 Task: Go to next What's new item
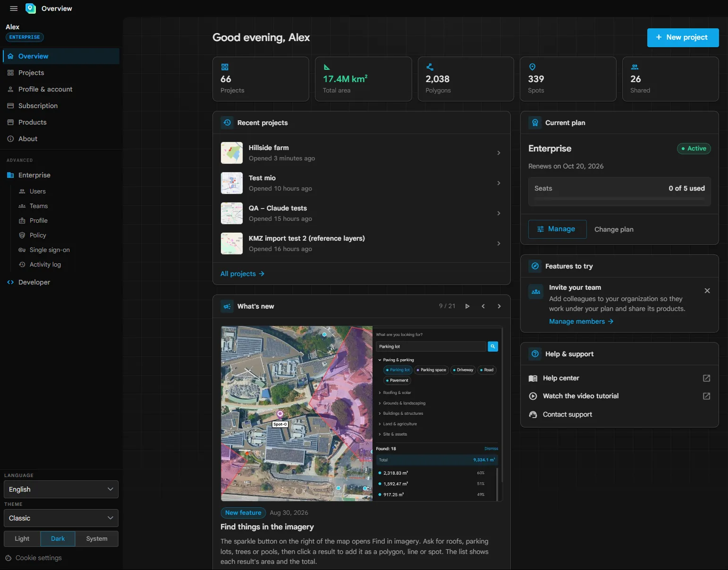point(499,306)
